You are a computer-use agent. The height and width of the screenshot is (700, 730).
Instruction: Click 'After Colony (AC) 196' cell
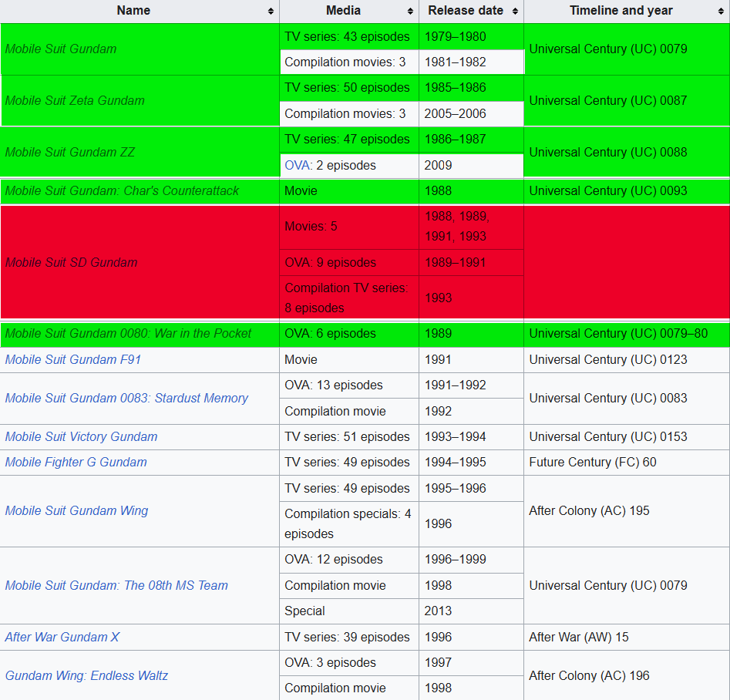tap(627, 676)
